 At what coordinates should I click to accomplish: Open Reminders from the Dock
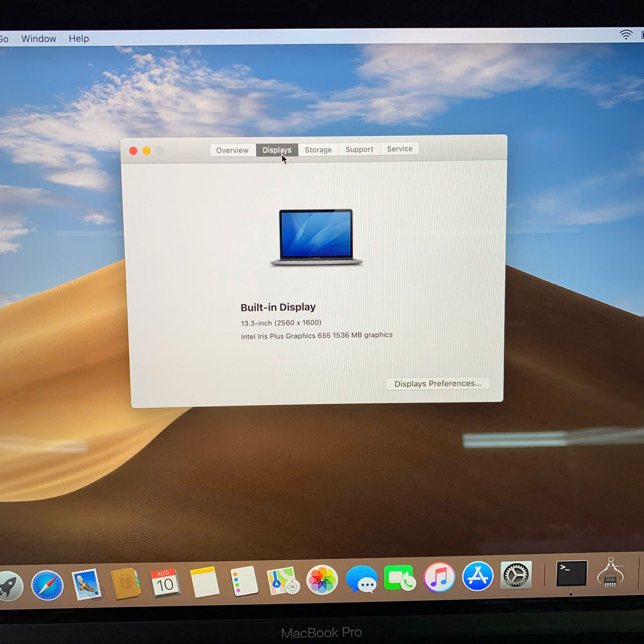243,581
